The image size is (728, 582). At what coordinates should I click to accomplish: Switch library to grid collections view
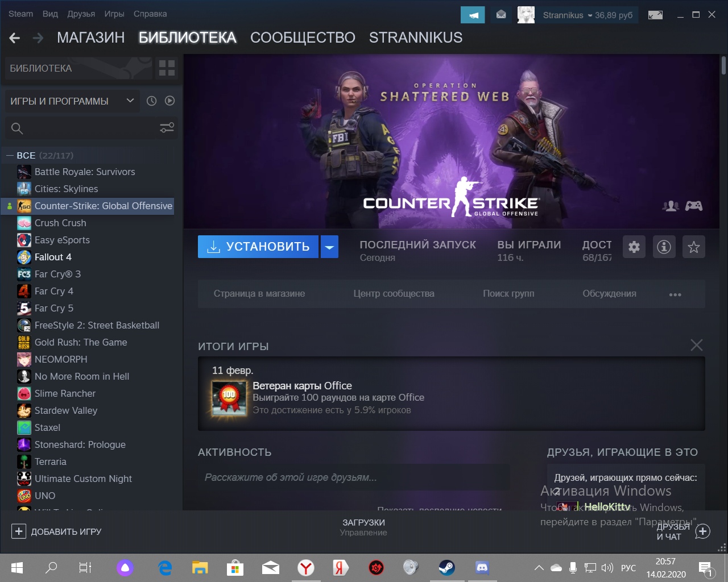[167, 68]
